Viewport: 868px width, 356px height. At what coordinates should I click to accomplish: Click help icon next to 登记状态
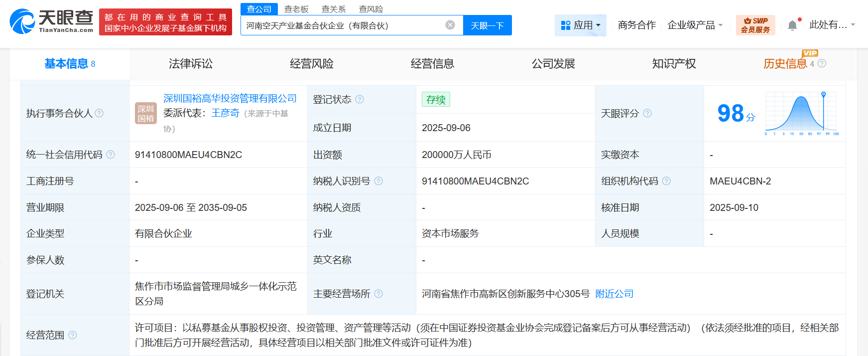[360, 99]
